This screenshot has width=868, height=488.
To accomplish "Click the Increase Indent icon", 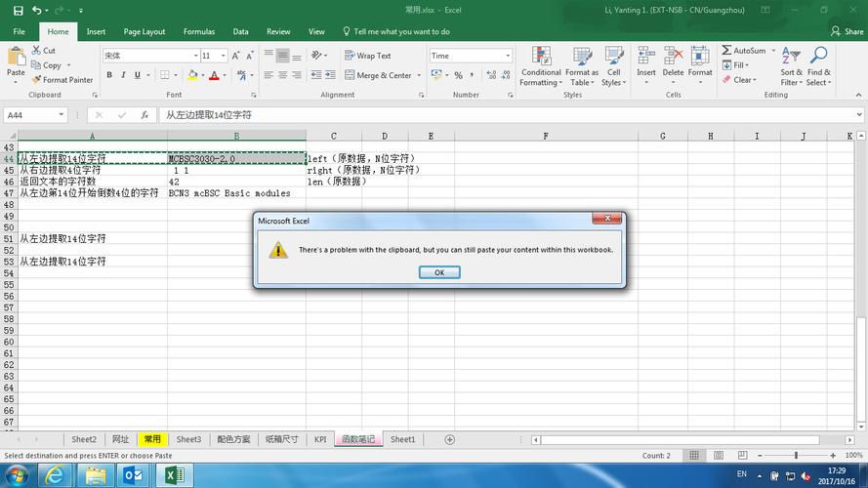I will tap(330, 75).
